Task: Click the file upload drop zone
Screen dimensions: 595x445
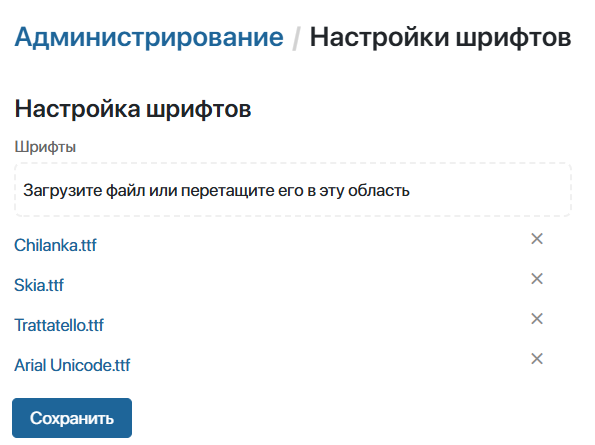Action: click(x=293, y=190)
